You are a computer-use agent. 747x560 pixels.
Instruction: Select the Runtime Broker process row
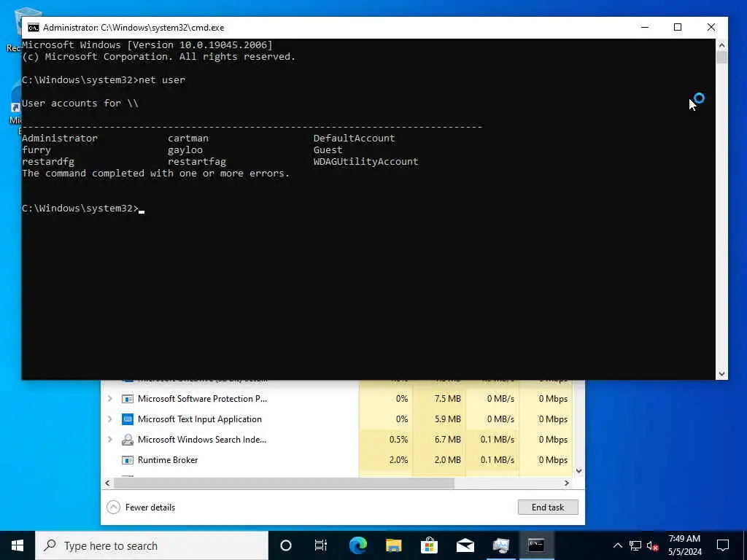(336, 460)
